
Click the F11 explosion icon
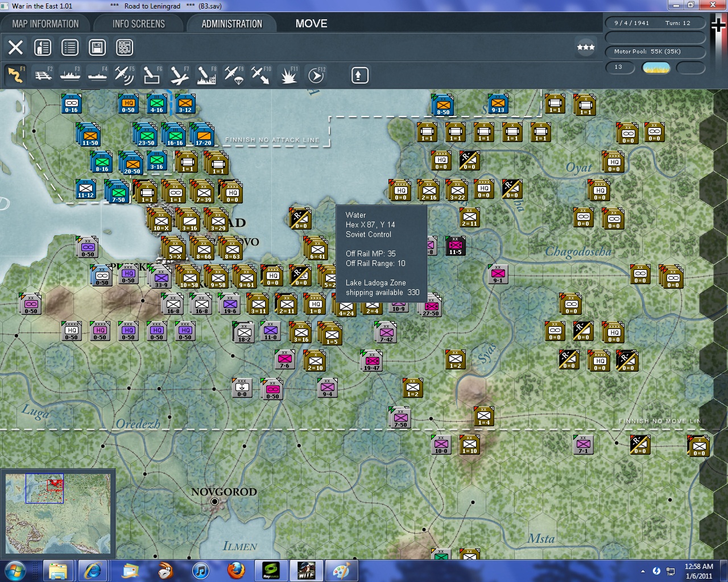coord(288,75)
